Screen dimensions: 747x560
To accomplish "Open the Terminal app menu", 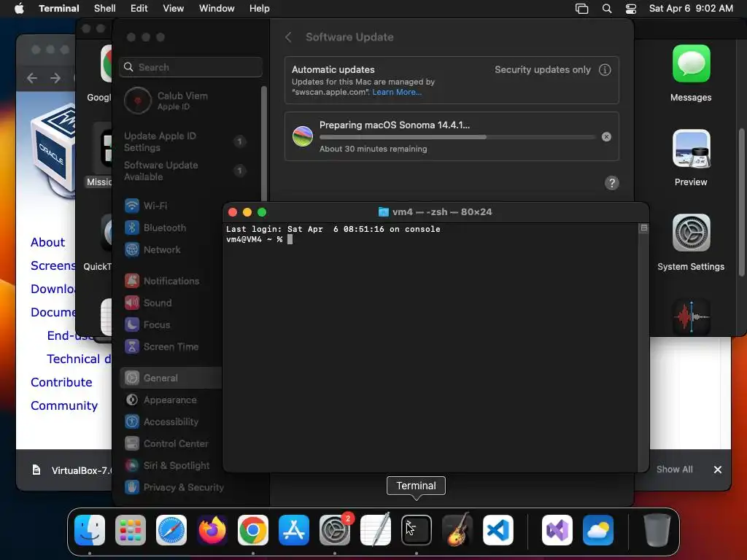I will coord(59,9).
